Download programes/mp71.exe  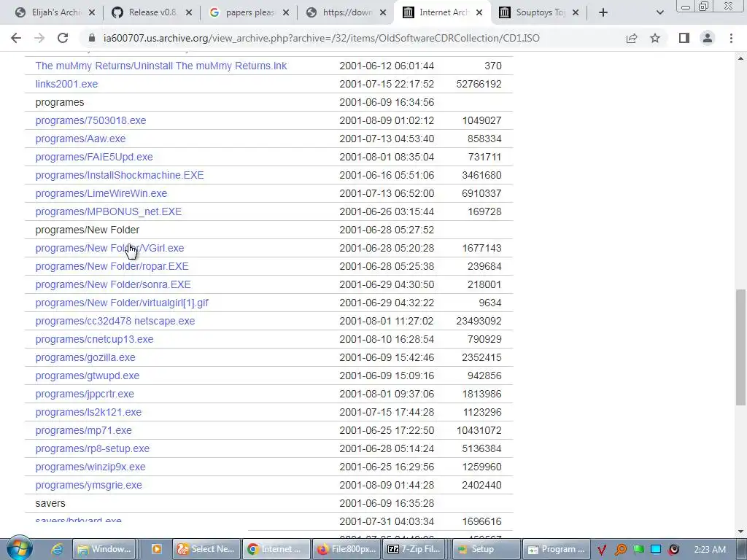83,430
